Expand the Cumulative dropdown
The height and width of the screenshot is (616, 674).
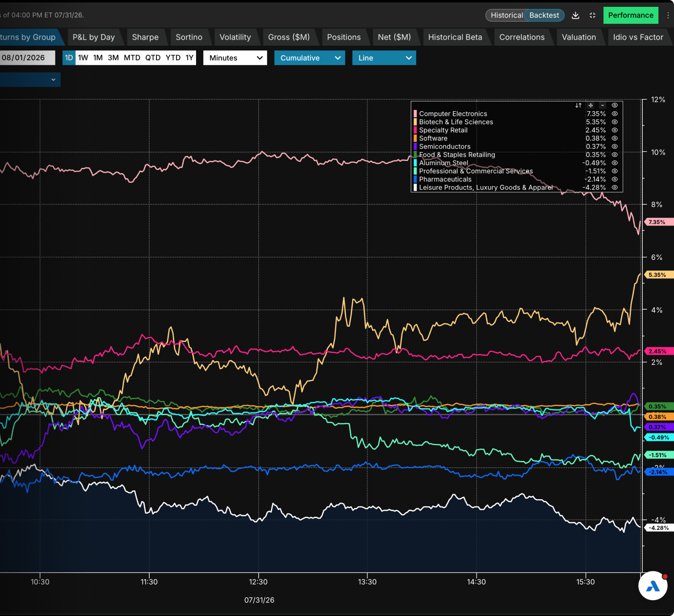click(x=310, y=58)
